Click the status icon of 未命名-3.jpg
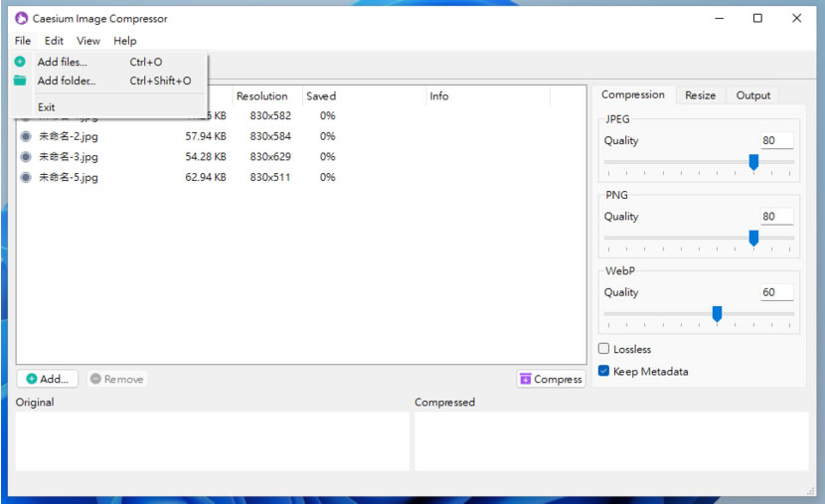Image resolution: width=825 pixels, height=504 pixels. (x=25, y=157)
